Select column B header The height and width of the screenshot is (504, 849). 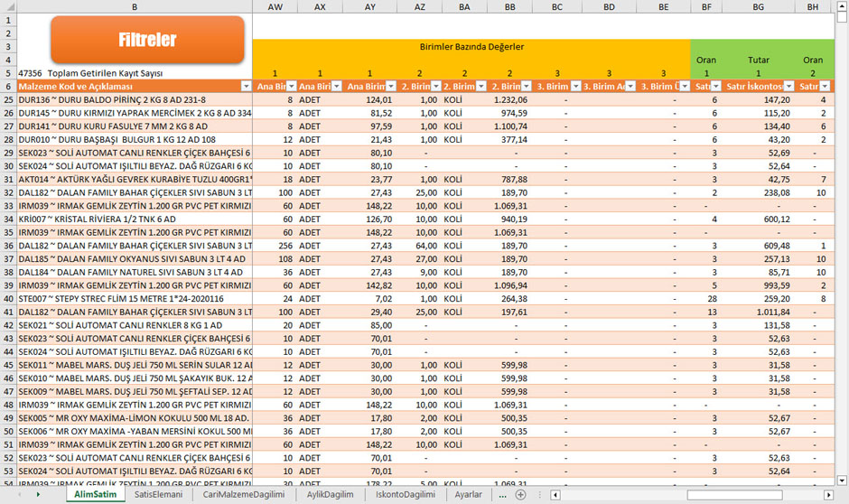135,6
